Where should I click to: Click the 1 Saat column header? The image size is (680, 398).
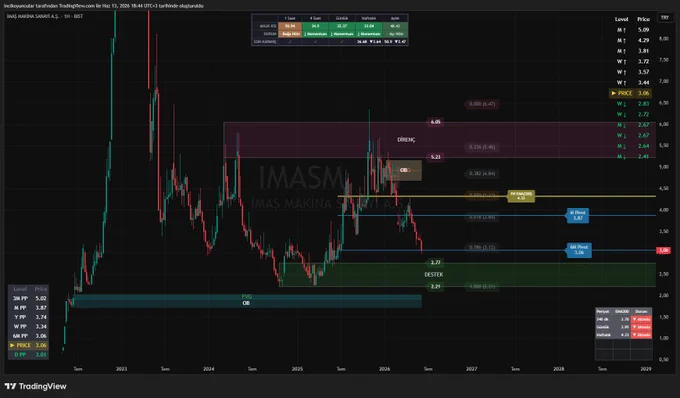(290, 18)
